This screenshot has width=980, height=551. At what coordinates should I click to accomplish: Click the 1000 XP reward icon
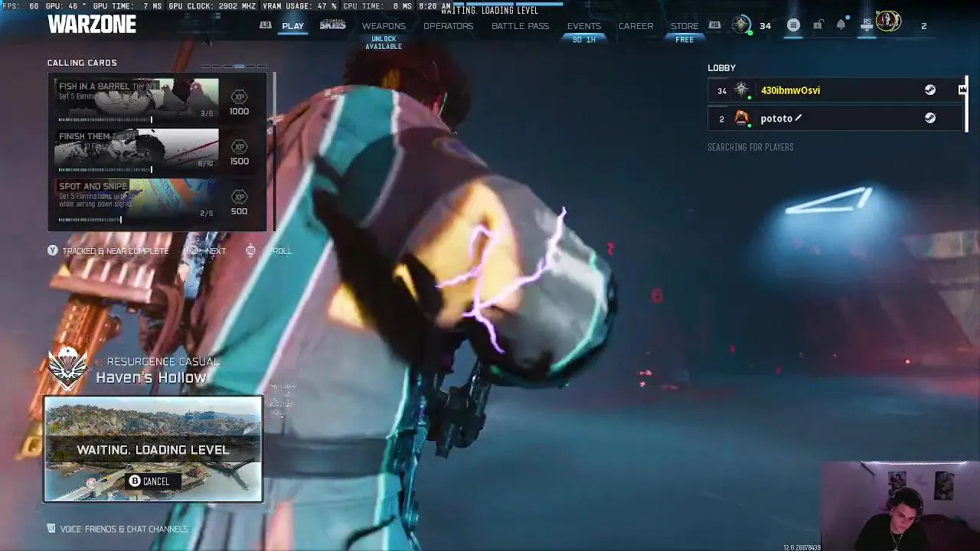click(x=239, y=97)
